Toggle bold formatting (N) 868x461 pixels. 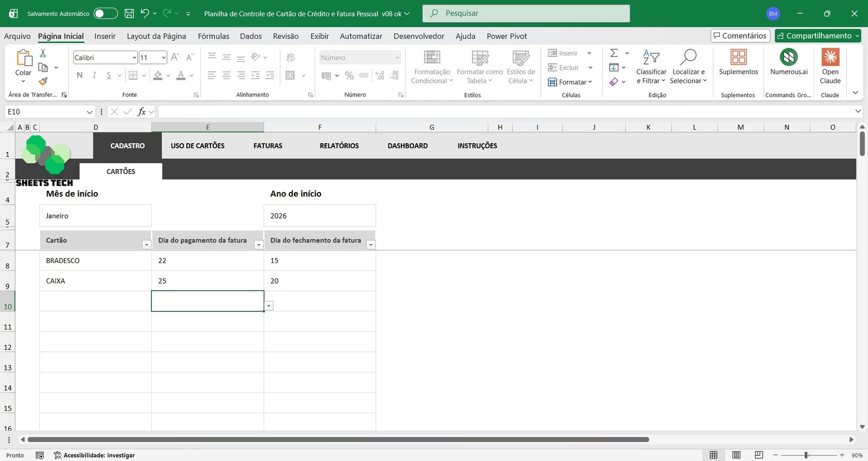pyautogui.click(x=80, y=75)
